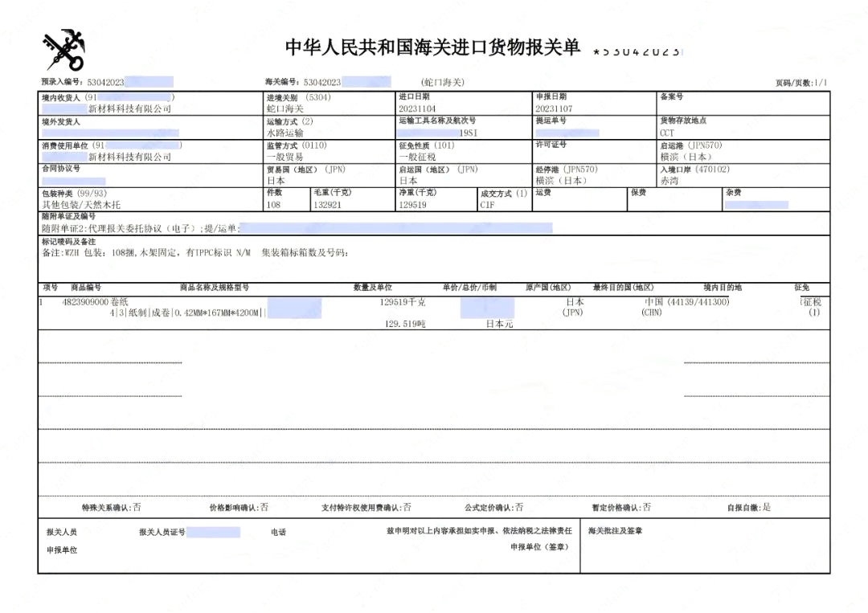Screen dimensions: 868x613
Task: Select the 一般征税 levy nature value
Action: [x=417, y=157]
